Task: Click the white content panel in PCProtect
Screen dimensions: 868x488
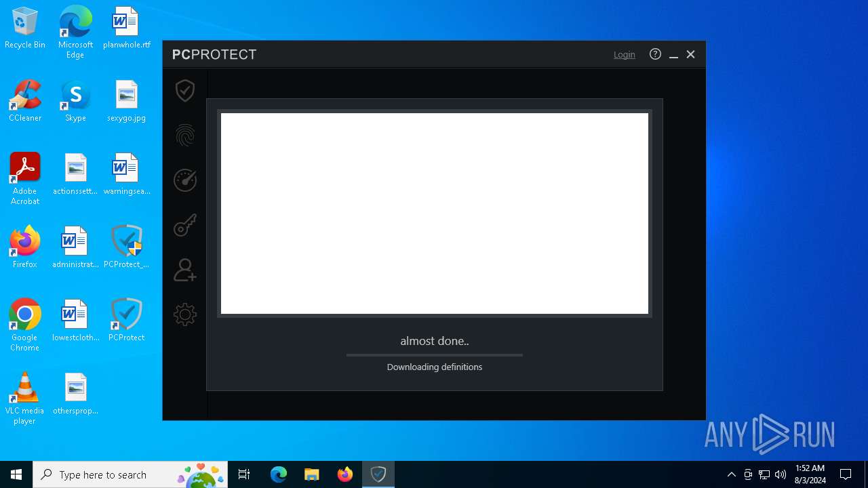Action: pos(435,213)
